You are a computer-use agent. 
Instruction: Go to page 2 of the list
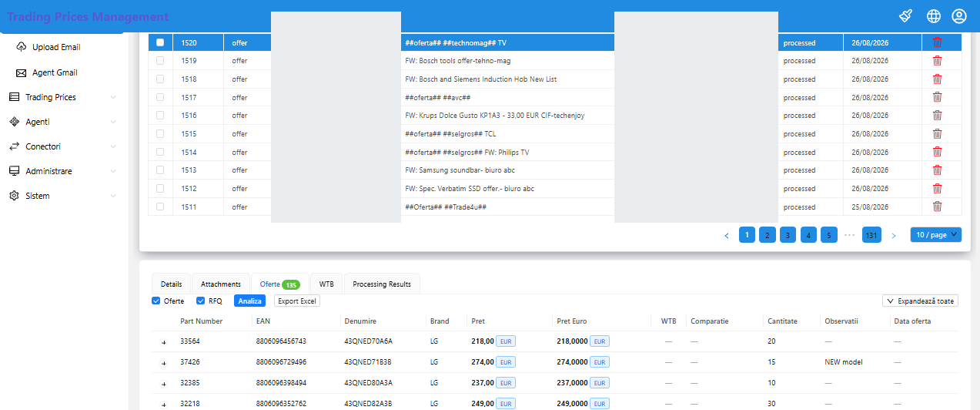768,235
